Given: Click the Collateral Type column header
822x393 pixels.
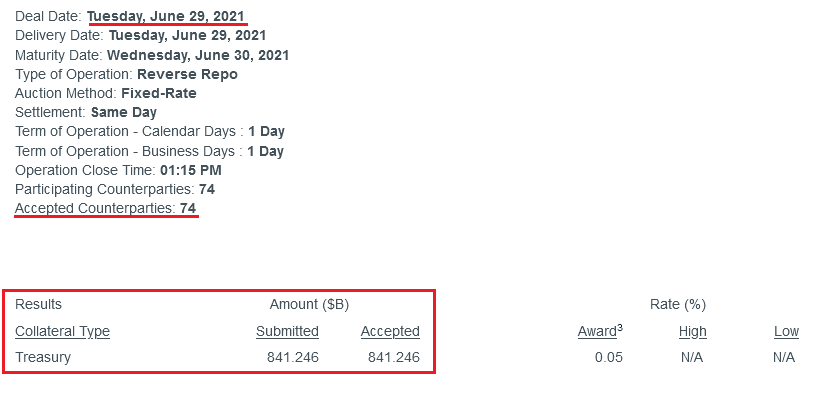Looking at the screenshot, I should point(62,332).
